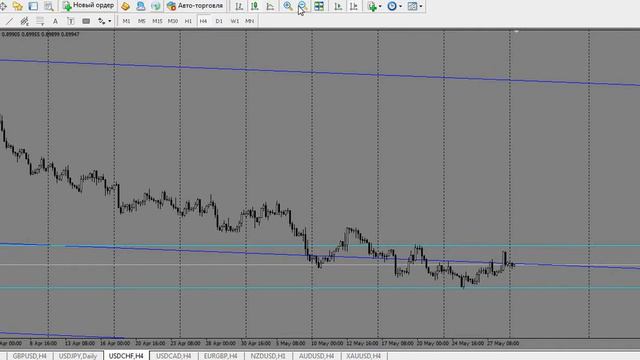Select the text label T tool
Screen dimensions: 640x360
pyautogui.click(x=70, y=21)
